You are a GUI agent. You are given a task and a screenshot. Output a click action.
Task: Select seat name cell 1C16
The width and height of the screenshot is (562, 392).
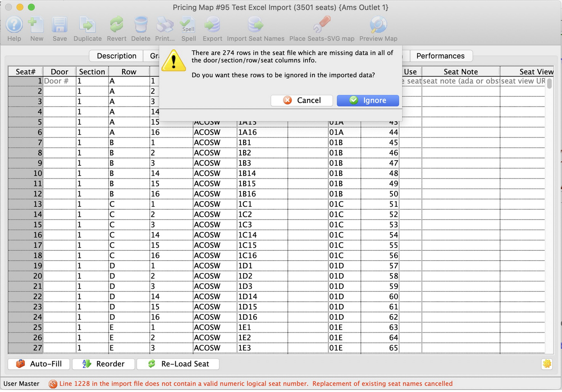point(262,255)
